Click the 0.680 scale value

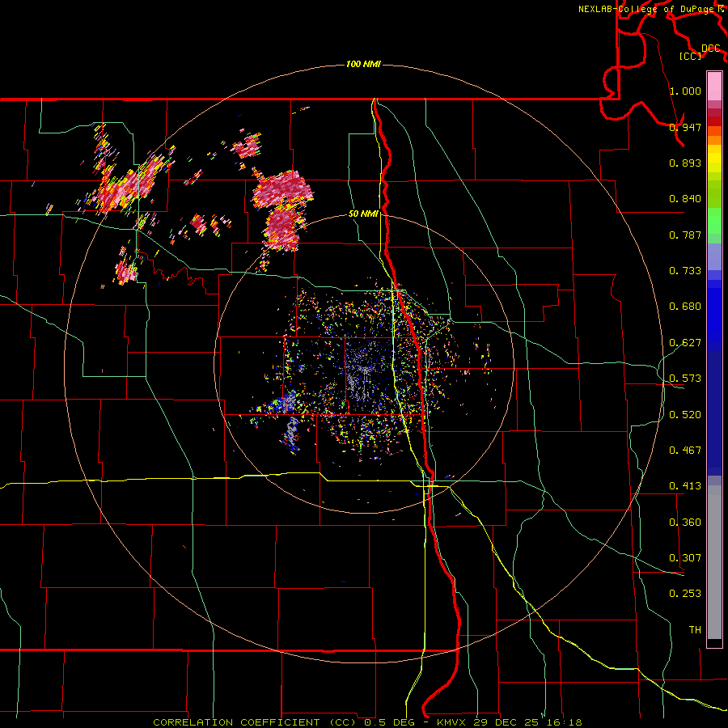click(x=685, y=307)
